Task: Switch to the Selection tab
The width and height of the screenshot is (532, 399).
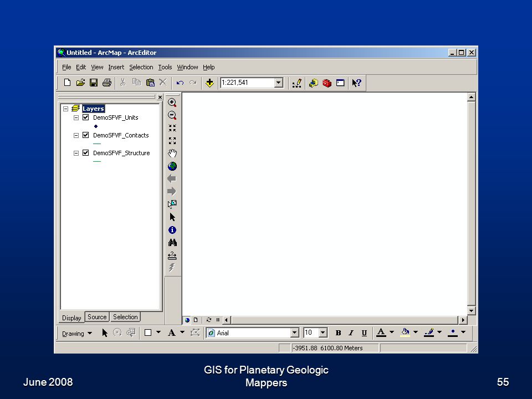Action: coord(125,317)
